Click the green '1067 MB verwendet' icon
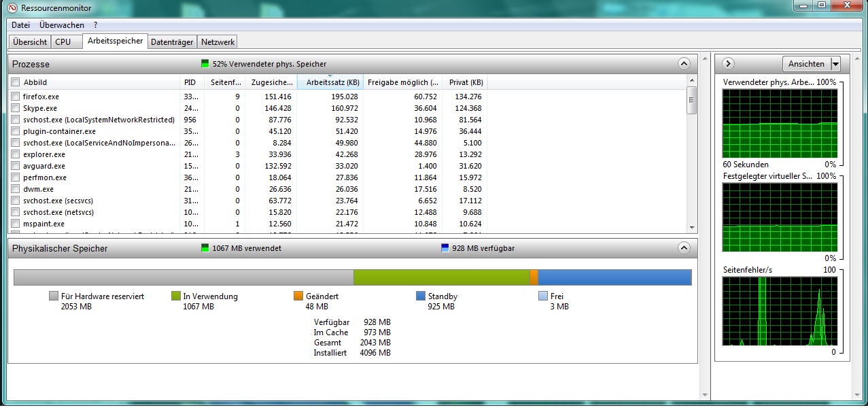The image size is (868, 410). pyautogui.click(x=205, y=248)
